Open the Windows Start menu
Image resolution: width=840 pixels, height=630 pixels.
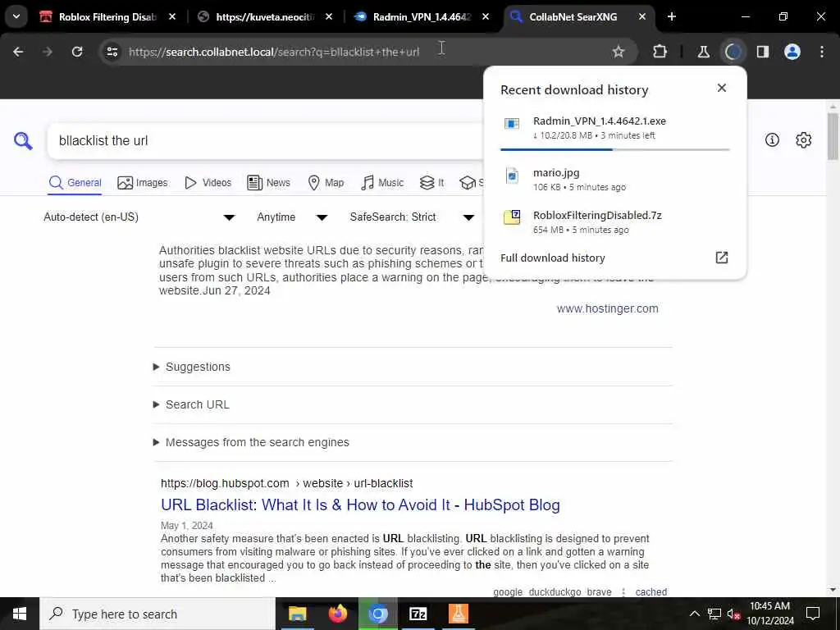pos(20,614)
